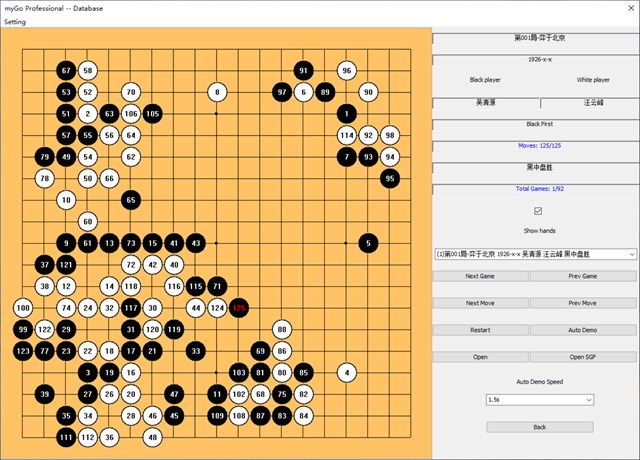Viewport: 640px width, 460px height.
Task: Click the black player name field 吴清源
Action: click(x=486, y=103)
